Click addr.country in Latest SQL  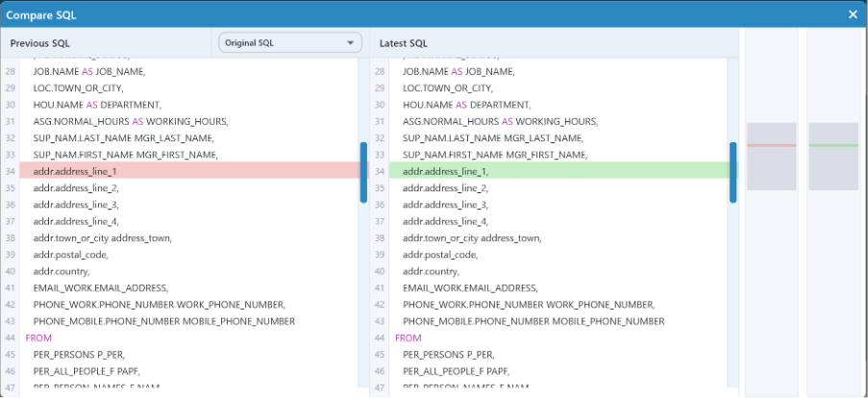coord(432,271)
